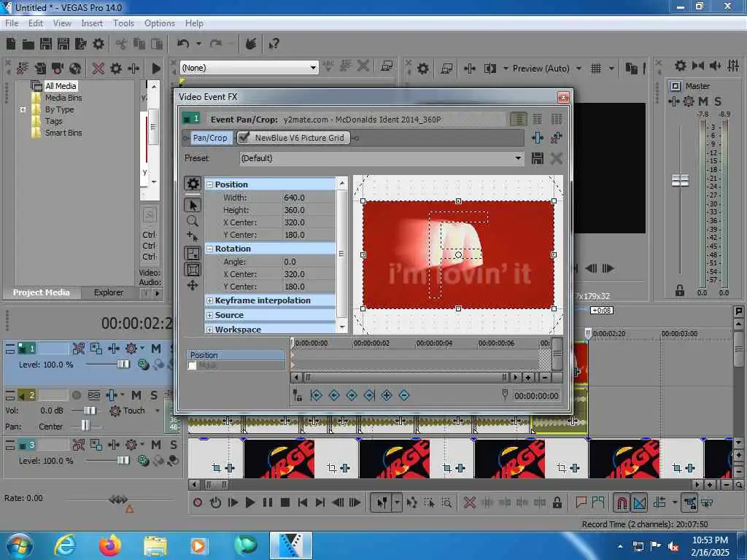747x560 pixels.
Task: Toggle the Enable Snapping magnet icon
Action: [x=622, y=502]
